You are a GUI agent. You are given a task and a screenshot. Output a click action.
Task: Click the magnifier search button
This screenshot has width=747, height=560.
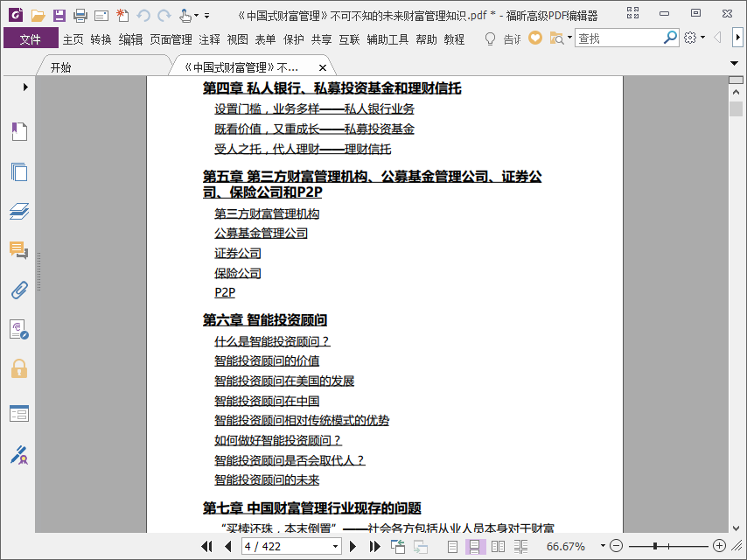coord(670,38)
